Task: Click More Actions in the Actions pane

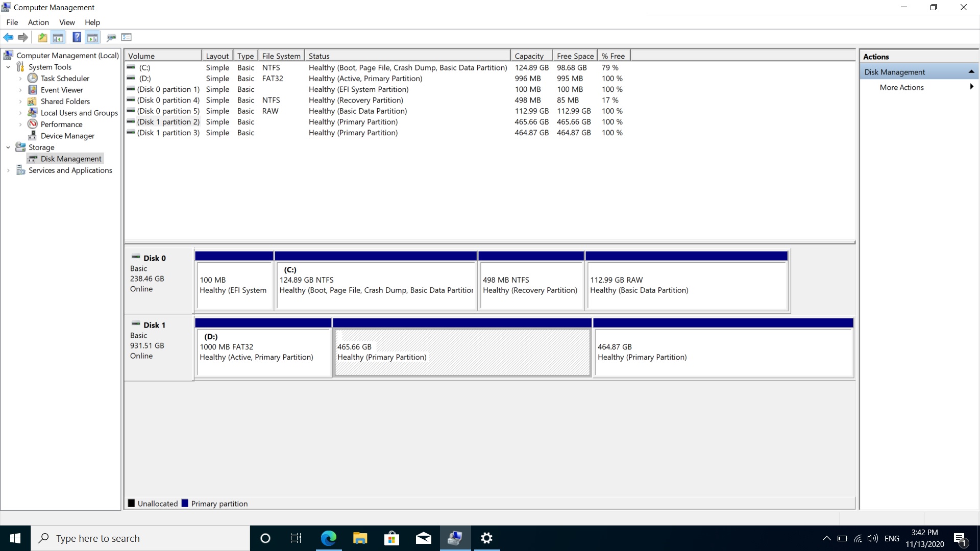Action: tap(900, 87)
